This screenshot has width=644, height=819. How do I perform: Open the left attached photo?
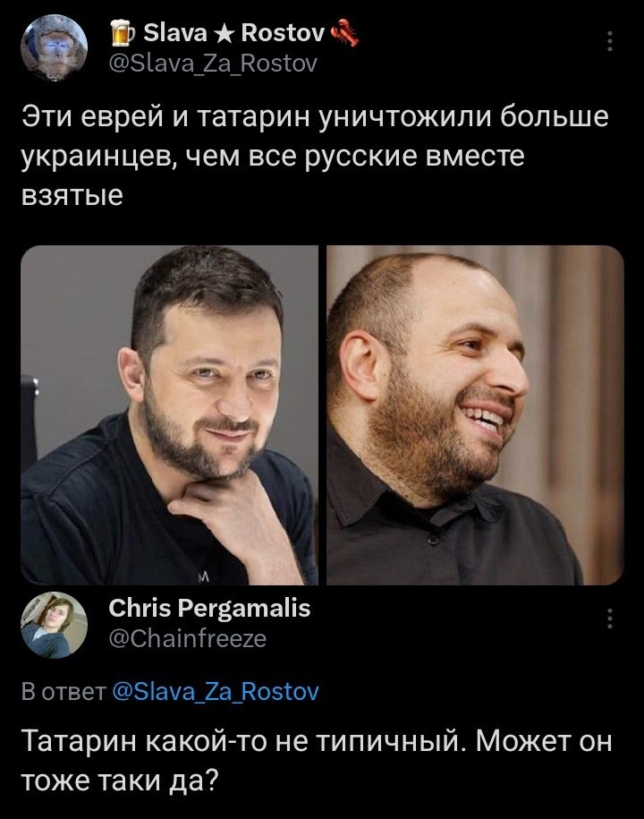(169, 414)
